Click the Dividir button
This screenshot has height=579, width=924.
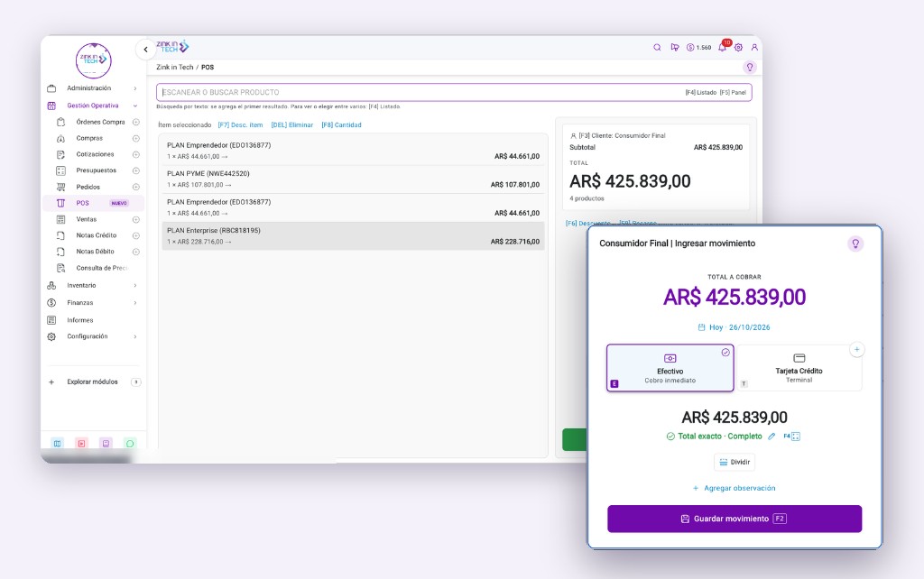(735, 463)
